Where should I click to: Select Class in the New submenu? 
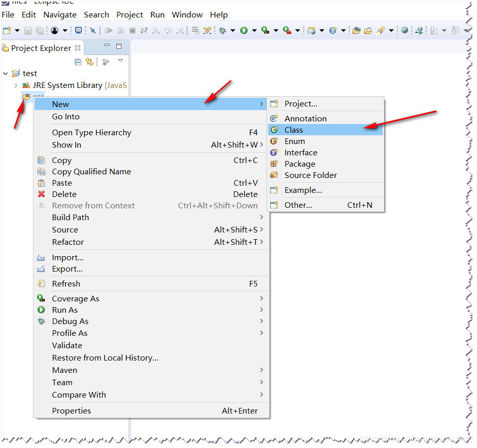click(326, 130)
